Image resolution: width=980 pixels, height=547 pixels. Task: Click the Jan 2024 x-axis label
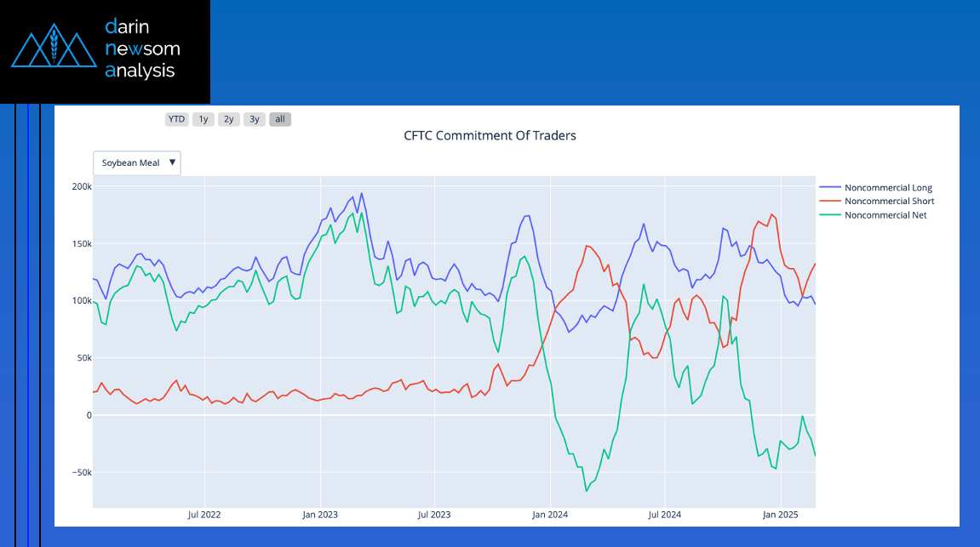coord(550,515)
